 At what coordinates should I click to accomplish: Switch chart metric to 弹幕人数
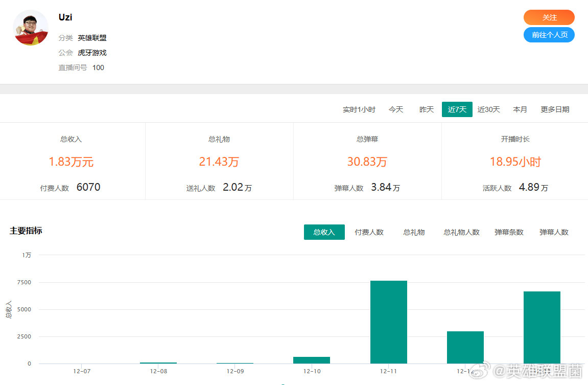pyautogui.click(x=554, y=232)
